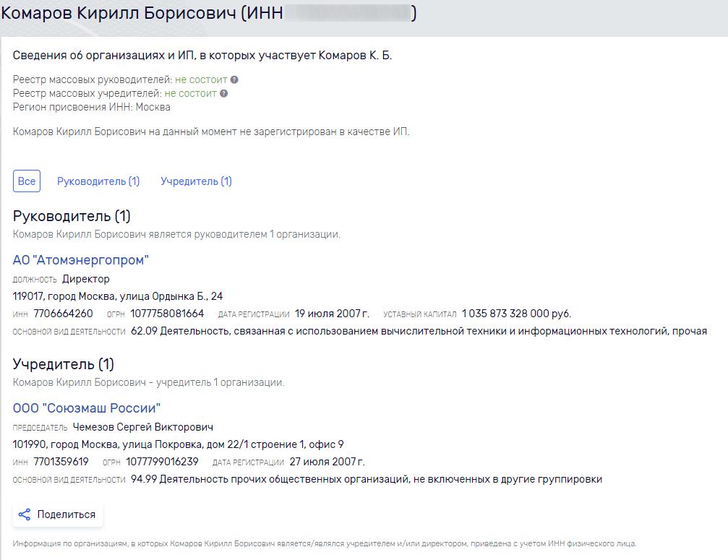Click registration date 27 июля 2007 г.
The image size is (728, 560).
point(327,462)
